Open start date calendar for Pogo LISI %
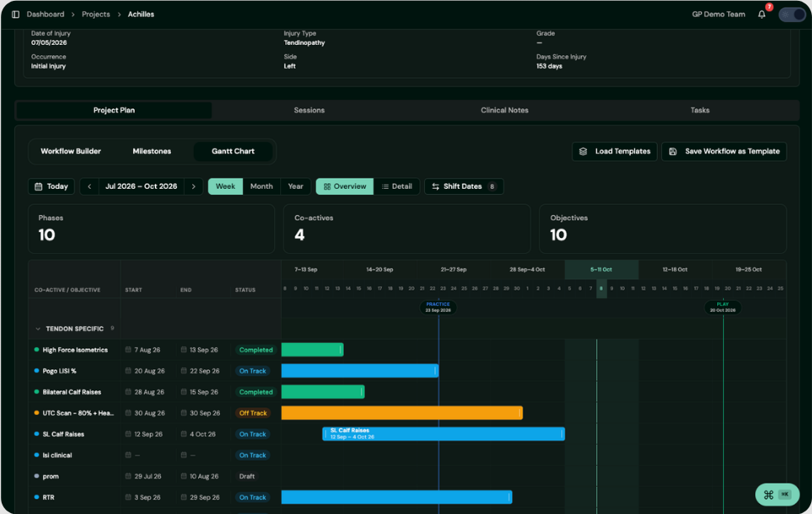The width and height of the screenshot is (812, 514). click(x=128, y=371)
